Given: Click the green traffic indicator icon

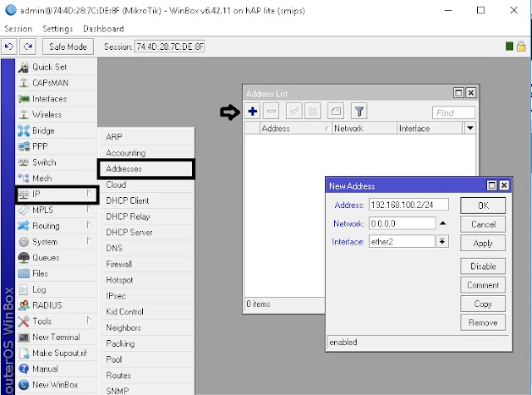Looking at the screenshot, I should pos(510,46).
